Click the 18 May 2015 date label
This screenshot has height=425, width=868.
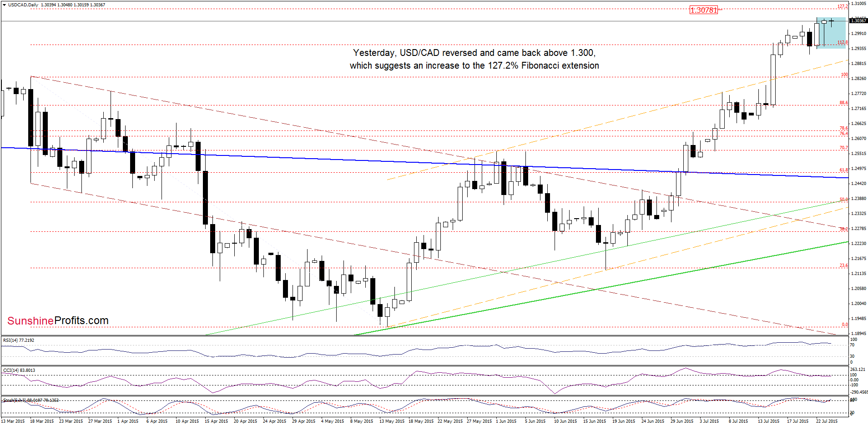[x=421, y=421]
